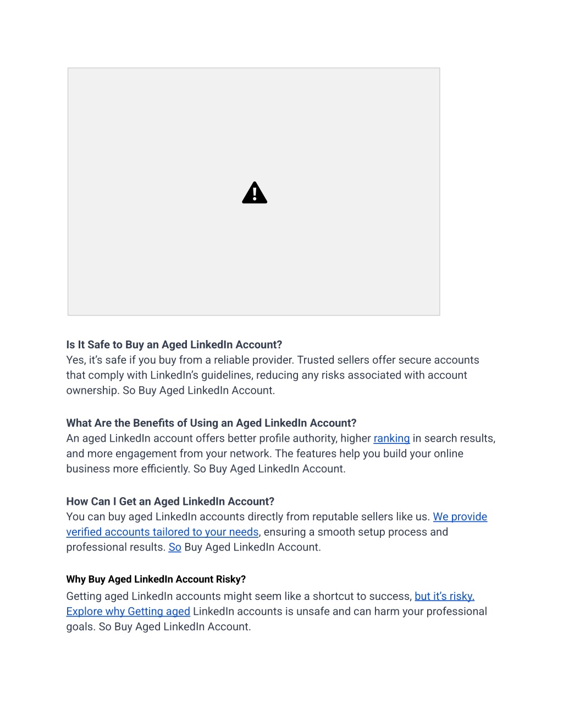563x728 pixels.
Task: Select the gray broken image placeholder box
Action: point(253,192)
